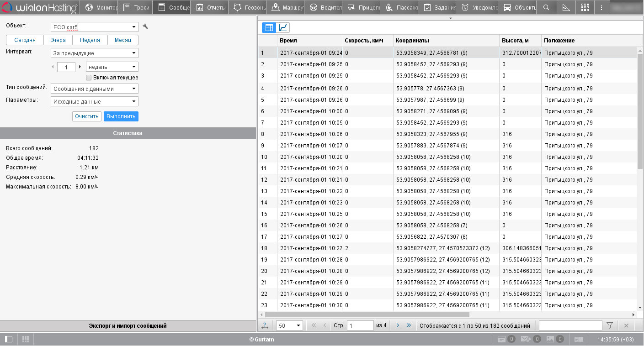
Task: Increase the interval count with right arrow
Action: (80, 67)
